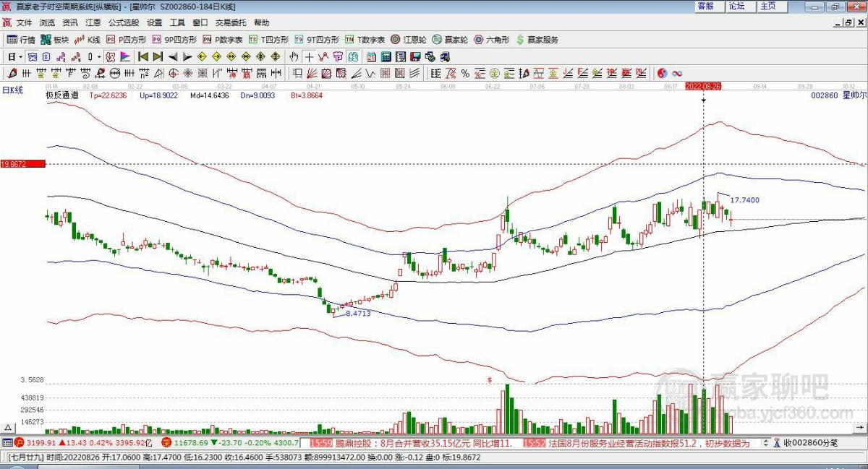This screenshot has width=868, height=469.
Task: Open the 江恩 menu
Action: coord(93,23)
